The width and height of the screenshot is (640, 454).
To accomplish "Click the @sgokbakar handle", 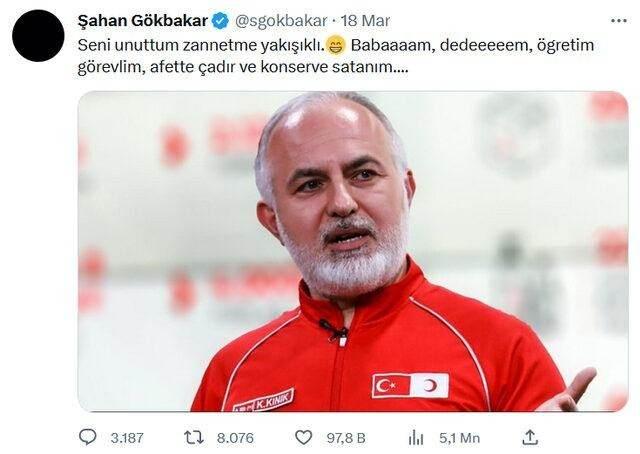I will (281, 21).
